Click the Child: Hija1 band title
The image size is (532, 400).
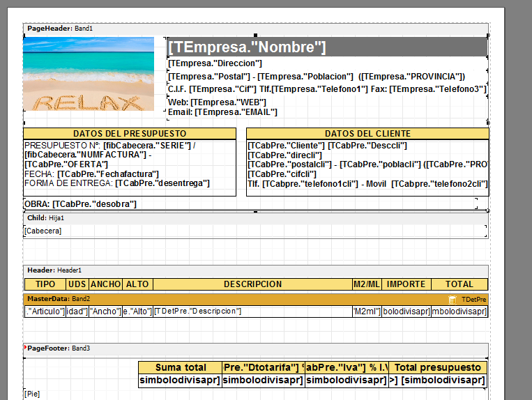(x=45, y=218)
